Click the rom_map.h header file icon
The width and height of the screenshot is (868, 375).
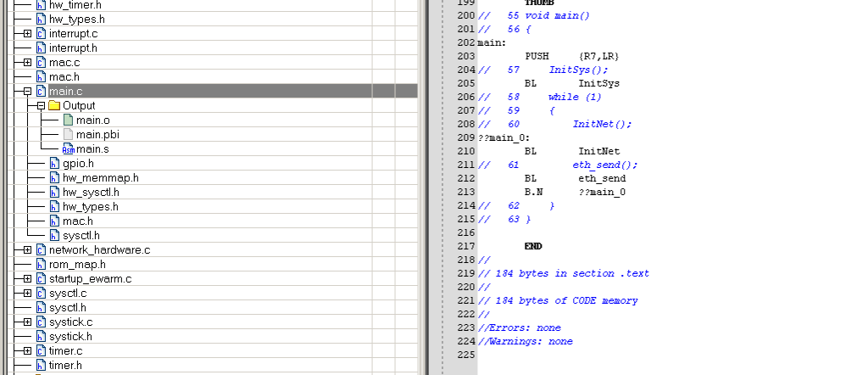pos(41,265)
